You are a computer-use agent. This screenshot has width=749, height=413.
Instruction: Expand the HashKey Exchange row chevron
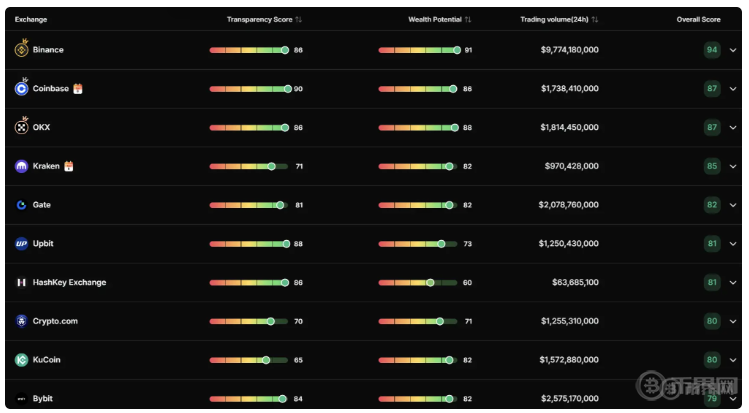tap(733, 282)
